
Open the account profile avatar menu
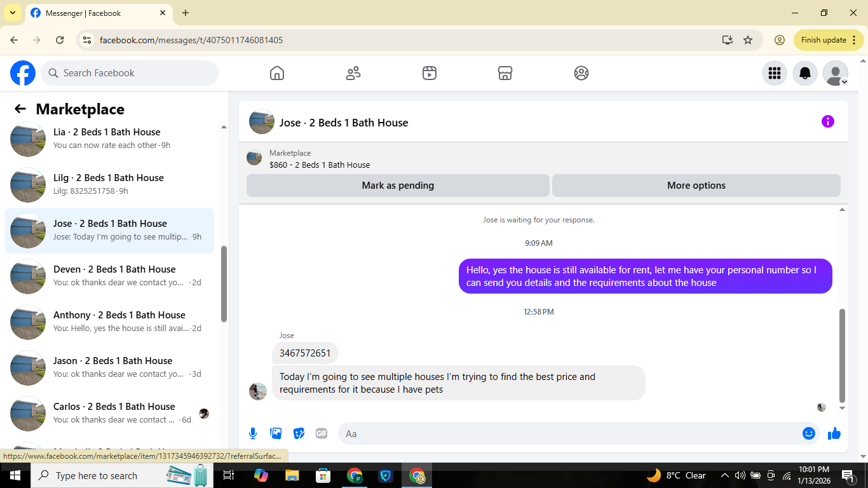coord(836,73)
